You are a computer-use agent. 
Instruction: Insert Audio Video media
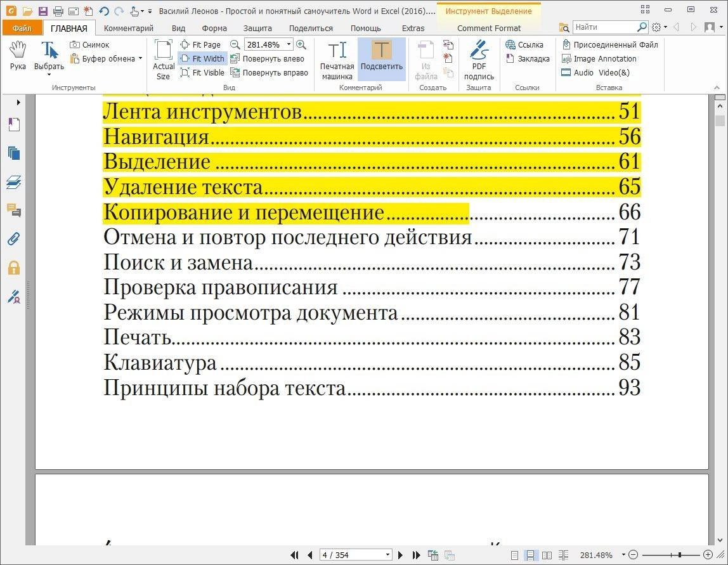click(595, 72)
